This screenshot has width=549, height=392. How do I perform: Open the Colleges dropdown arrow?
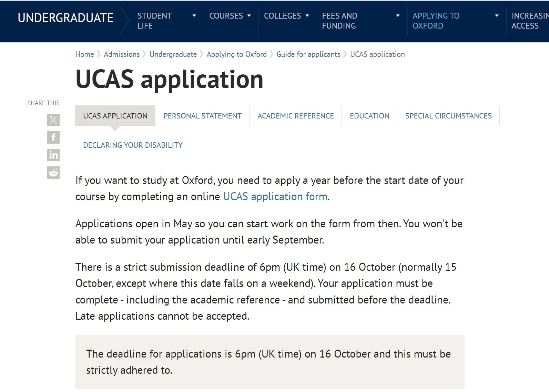[x=307, y=16]
